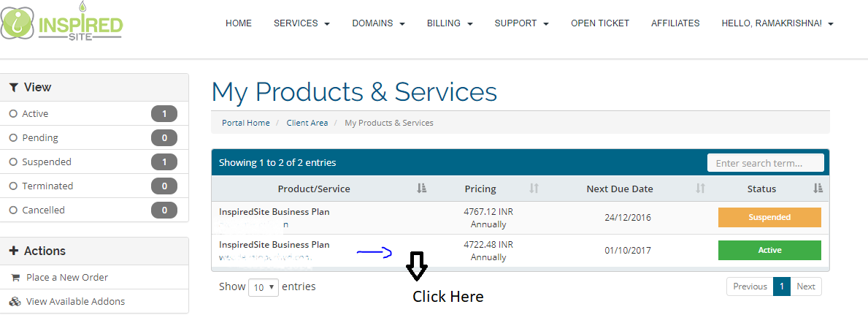Click the cubes icon beside View Available Addons
Screen dimensions: 868x315
point(15,302)
